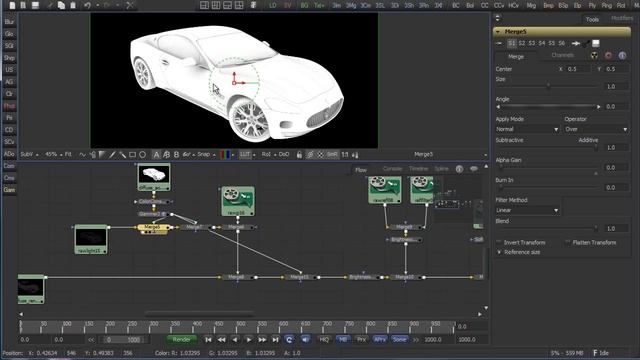
Task: Toggle the audio speaker button
Action: pos(305,340)
